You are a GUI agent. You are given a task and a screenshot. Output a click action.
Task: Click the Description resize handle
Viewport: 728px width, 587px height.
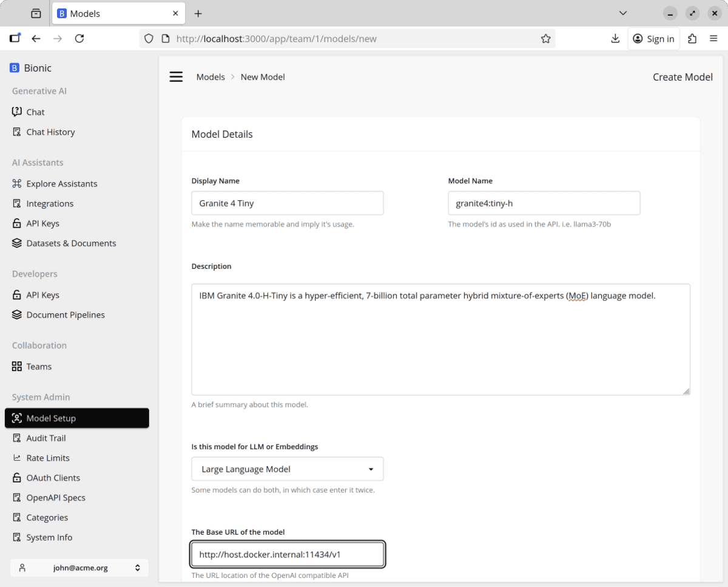(686, 392)
